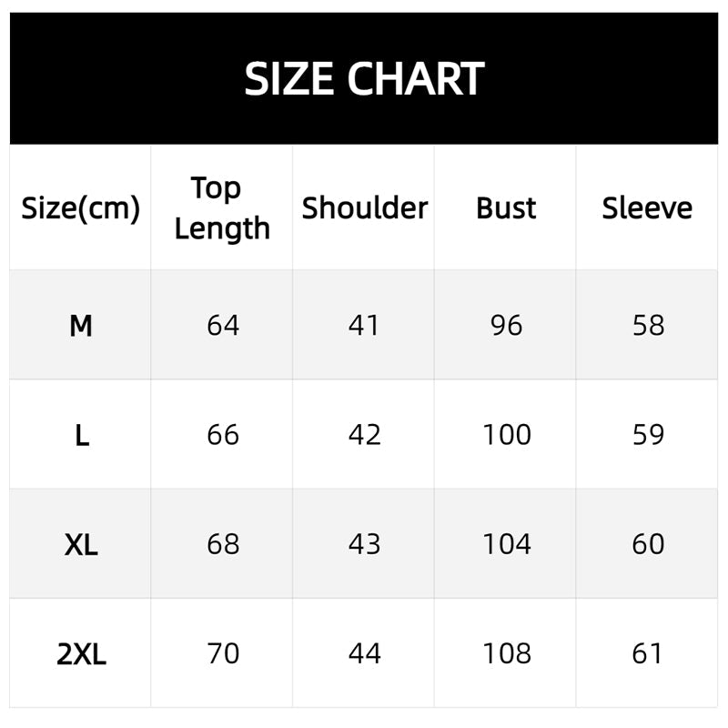Viewport: 728px width, 728px height.
Task: Select the M shoulder value 41
Action: (x=364, y=325)
